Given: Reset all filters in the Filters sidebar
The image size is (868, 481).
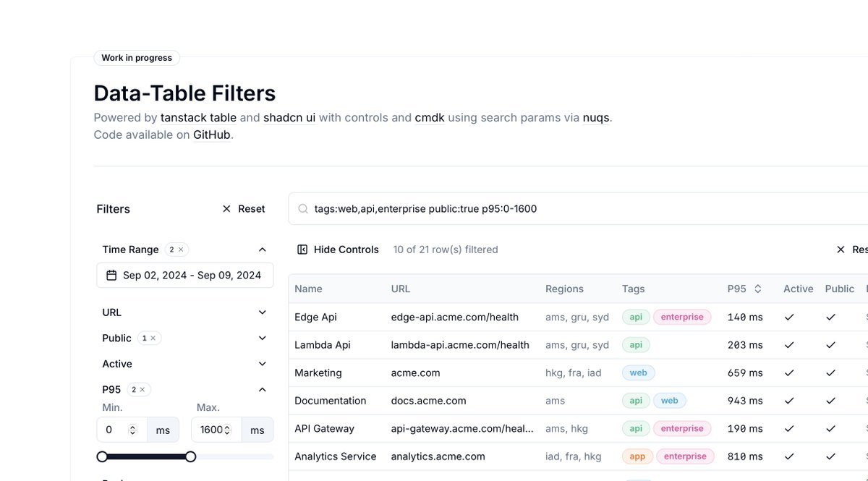Looking at the screenshot, I should [243, 209].
